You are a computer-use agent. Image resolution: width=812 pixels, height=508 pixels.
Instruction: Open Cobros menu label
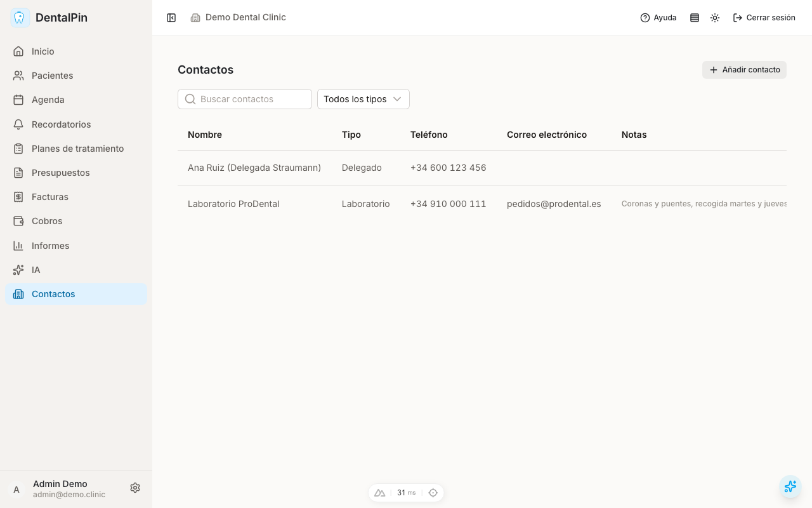click(x=47, y=221)
